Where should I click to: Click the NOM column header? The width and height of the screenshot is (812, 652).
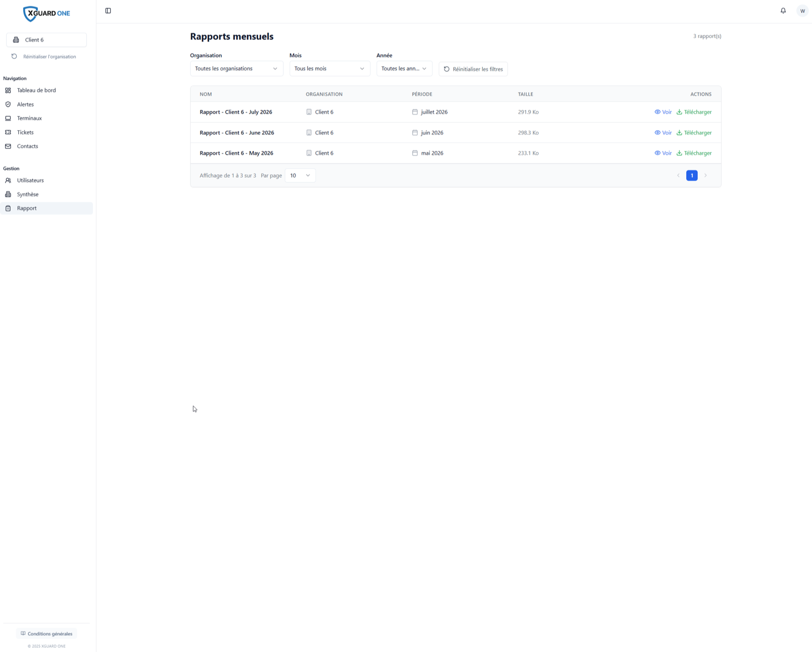(x=206, y=94)
